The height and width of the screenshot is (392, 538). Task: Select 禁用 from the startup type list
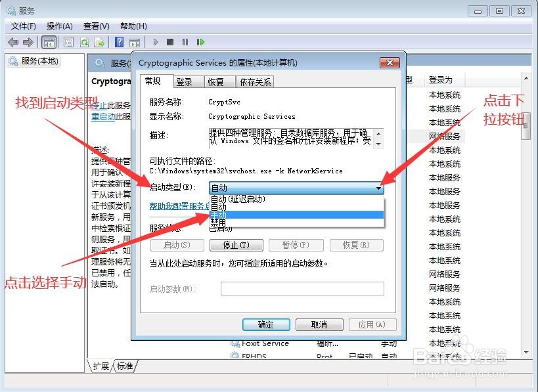(223, 223)
